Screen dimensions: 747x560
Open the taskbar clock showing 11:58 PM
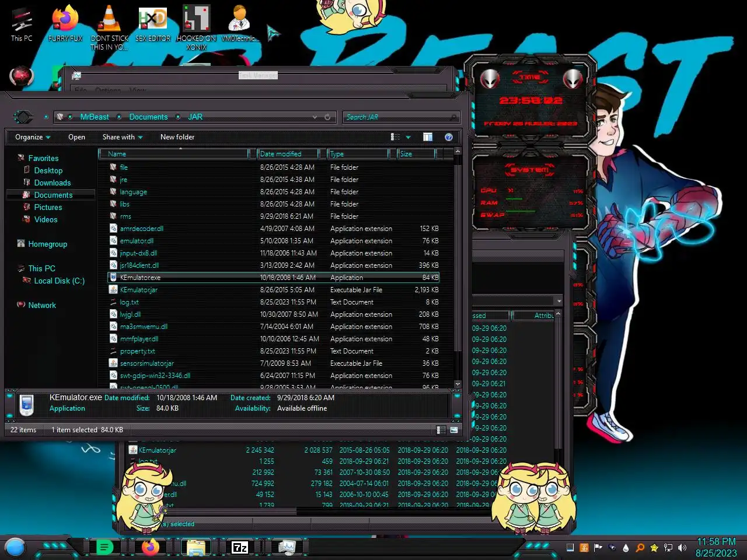[716, 547]
